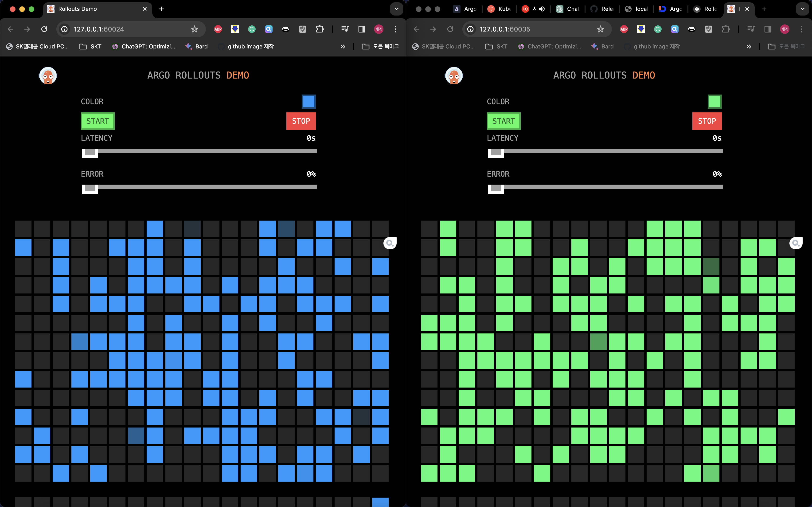This screenshot has height=507, width=812.
Task: Open the SKT bookmark folder in the left window
Action: [x=90, y=47]
